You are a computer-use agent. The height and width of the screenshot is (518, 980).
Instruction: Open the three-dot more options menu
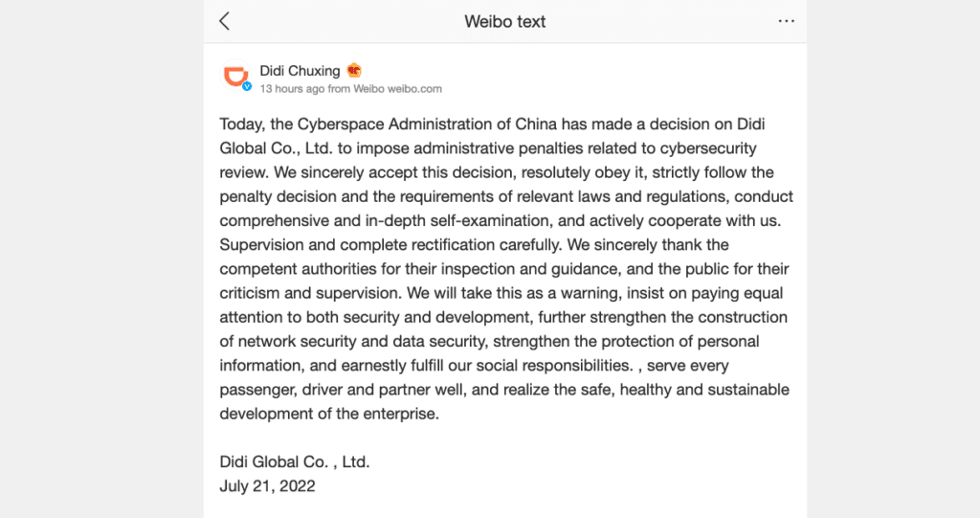tap(787, 21)
